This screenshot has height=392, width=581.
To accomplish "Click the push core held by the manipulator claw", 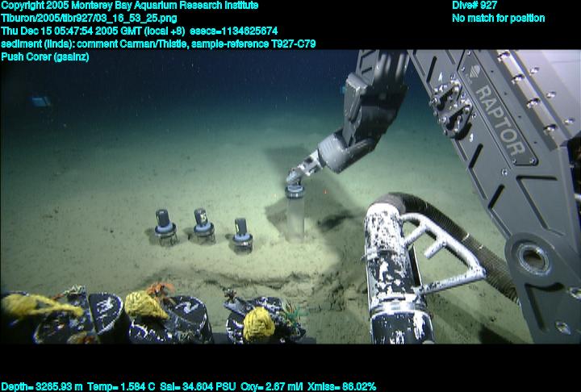I will click(295, 211).
